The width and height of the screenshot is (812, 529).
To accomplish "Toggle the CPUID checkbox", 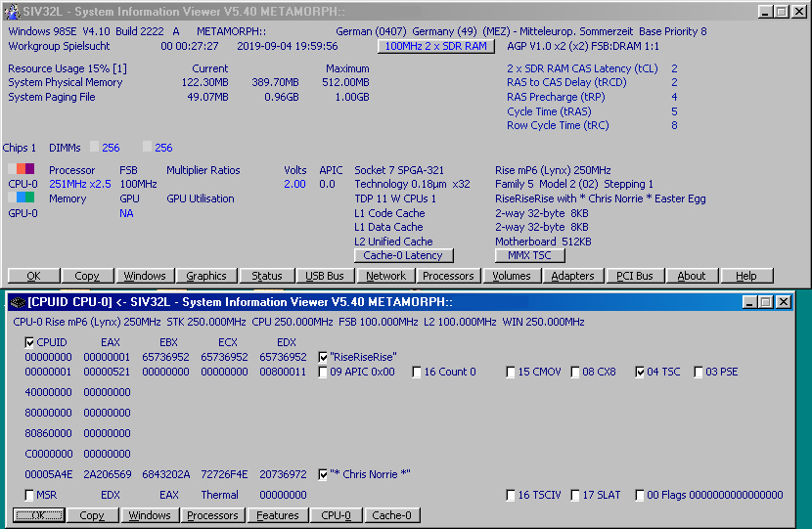I will (x=29, y=342).
